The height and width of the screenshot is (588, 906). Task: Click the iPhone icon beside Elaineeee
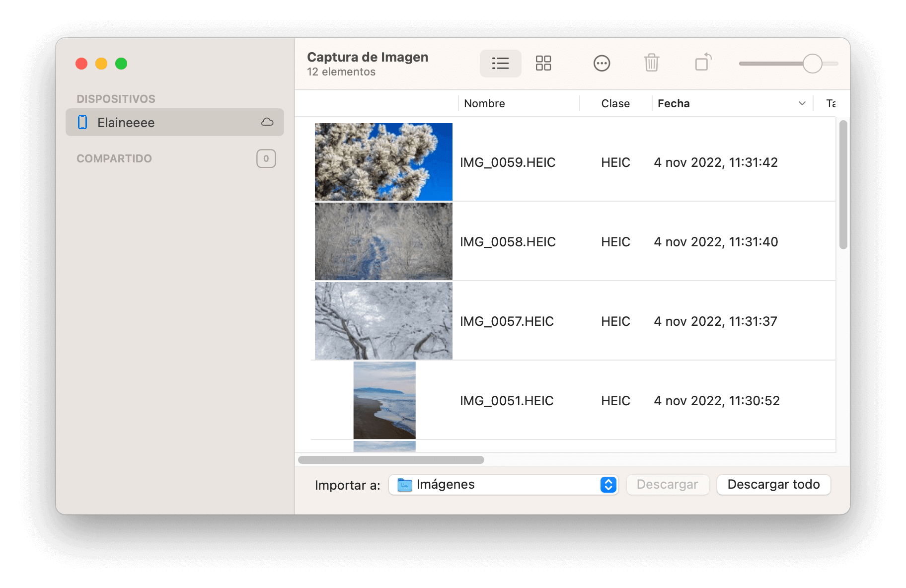[x=83, y=122]
